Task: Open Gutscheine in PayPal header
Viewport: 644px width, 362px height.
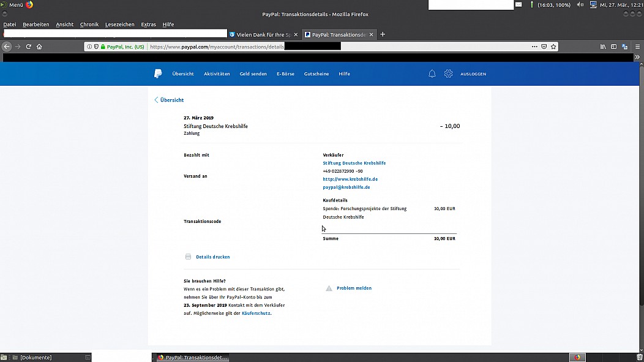Action: [316, 74]
